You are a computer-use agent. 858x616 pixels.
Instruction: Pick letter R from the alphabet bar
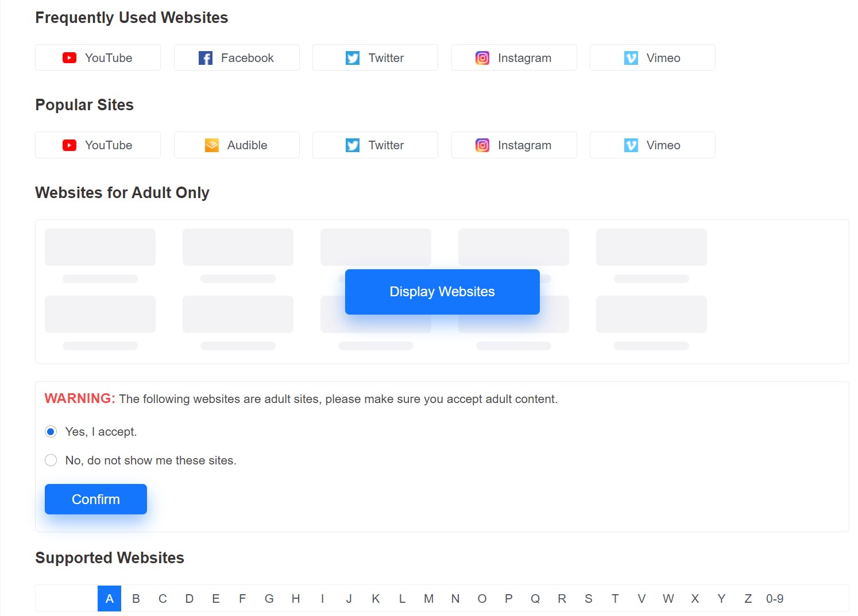click(x=562, y=599)
